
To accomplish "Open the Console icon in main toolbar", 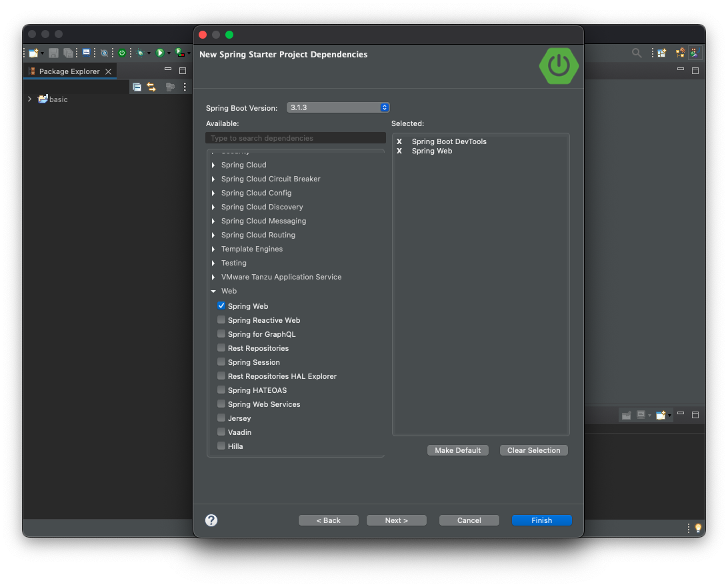I will pos(87,53).
